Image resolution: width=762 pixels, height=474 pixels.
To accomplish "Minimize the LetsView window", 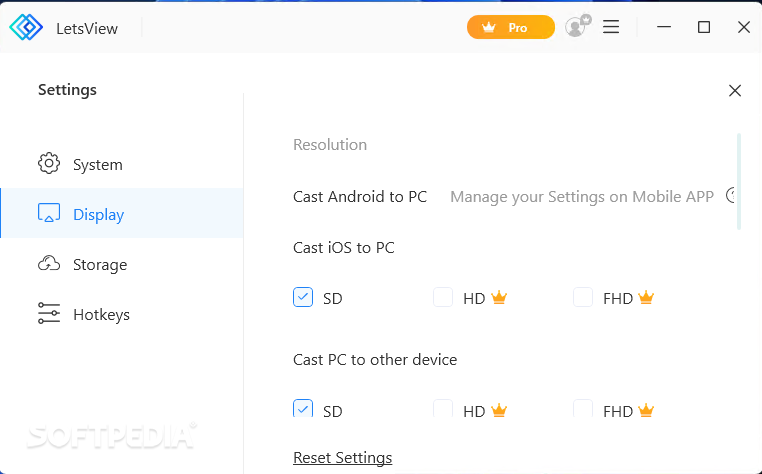I will pos(664,27).
